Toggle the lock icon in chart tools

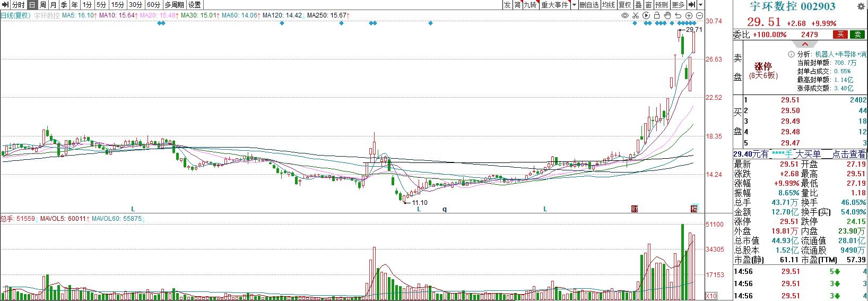[657, 15]
